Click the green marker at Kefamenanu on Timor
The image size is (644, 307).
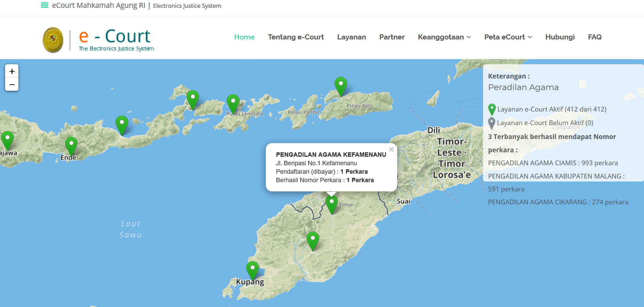point(332,204)
